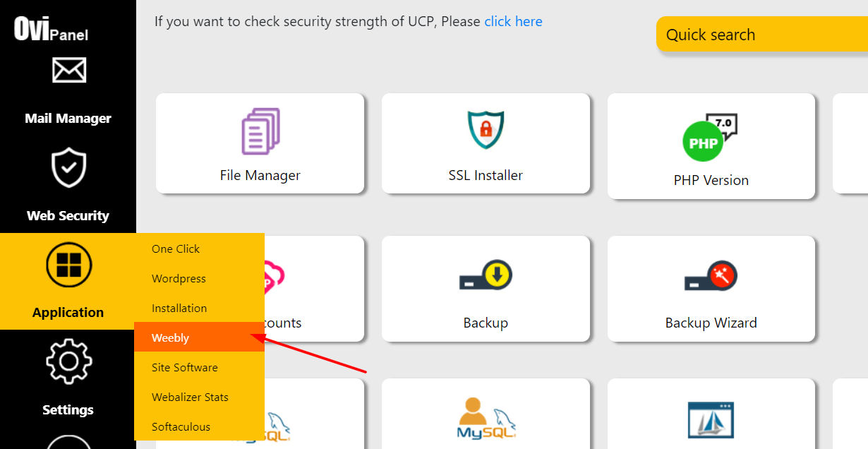
Task: Open the Backup Wizard icon
Action: (x=711, y=276)
